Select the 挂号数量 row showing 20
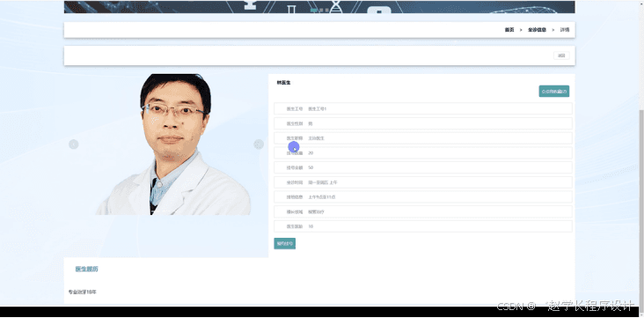This screenshot has width=644, height=318. [x=423, y=153]
